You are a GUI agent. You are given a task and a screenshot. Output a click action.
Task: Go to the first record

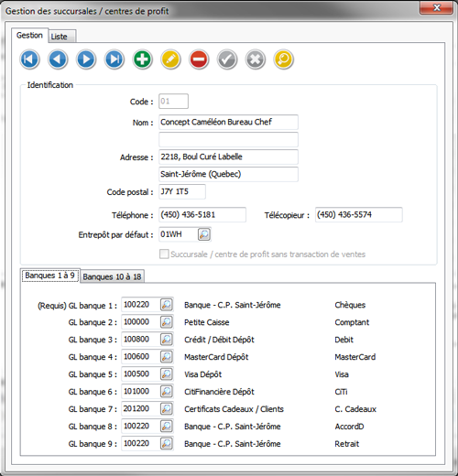29,59
